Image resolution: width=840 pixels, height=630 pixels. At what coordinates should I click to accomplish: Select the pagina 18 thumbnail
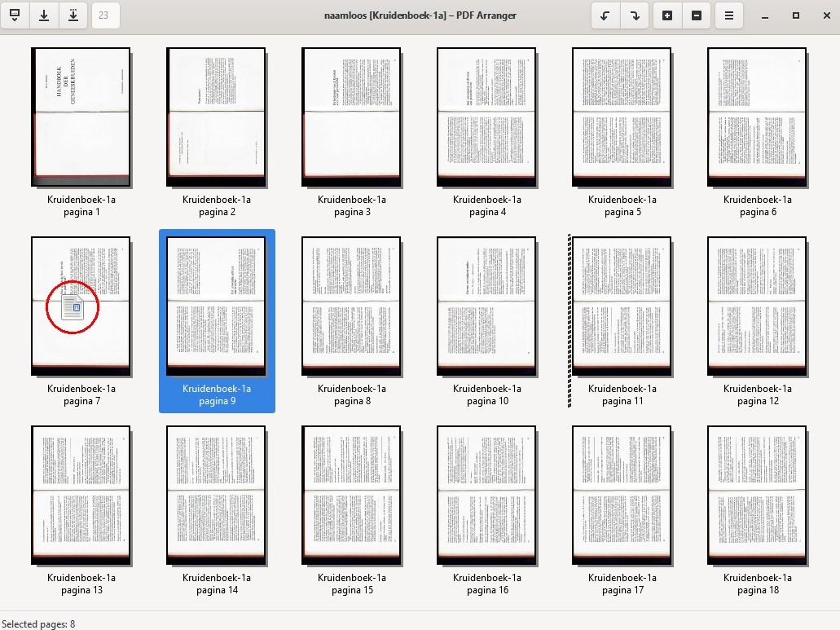(757, 494)
